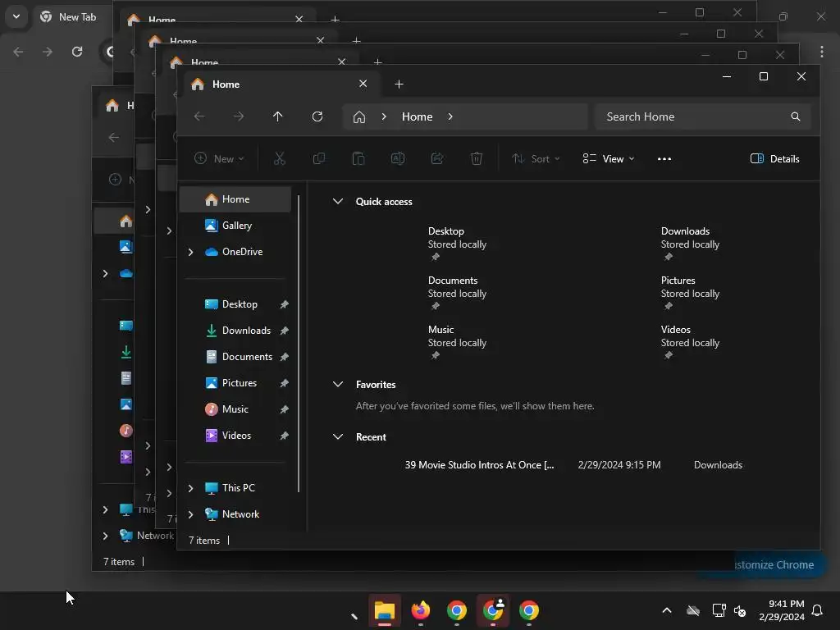This screenshot has height=630, width=840.
Task: Click in the Search Home field
Action: [x=703, y=116]
